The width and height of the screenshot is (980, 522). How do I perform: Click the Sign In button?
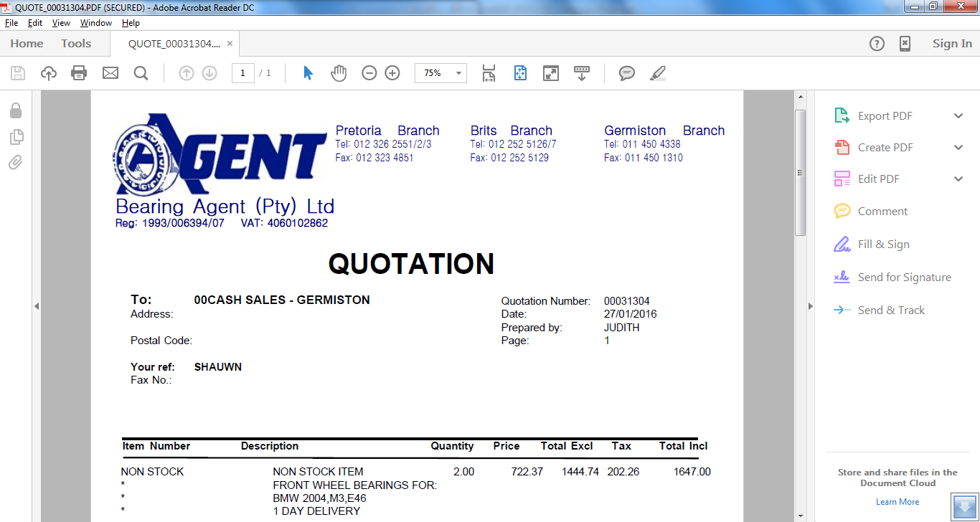click(x=952, y=44)
